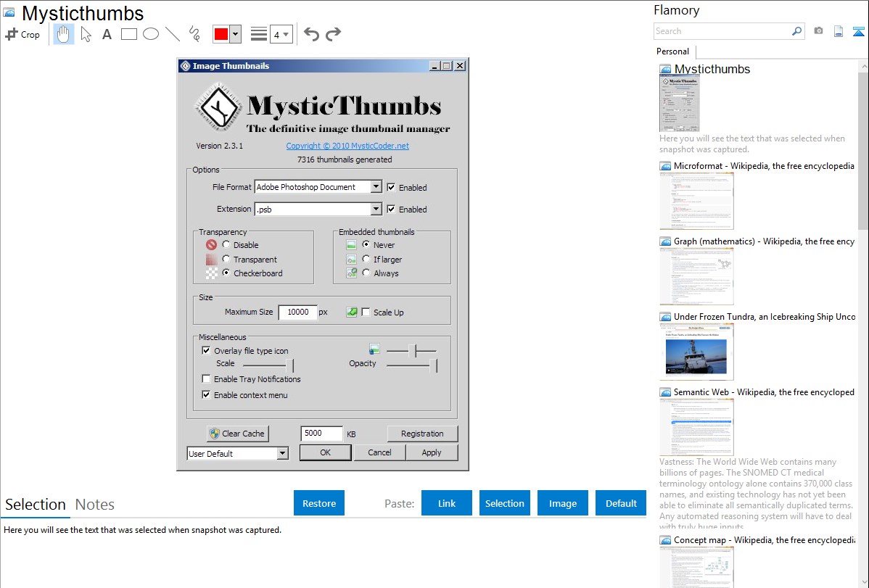Select the straight line tool
Viewport: 869px width, 588px height.
173,34
